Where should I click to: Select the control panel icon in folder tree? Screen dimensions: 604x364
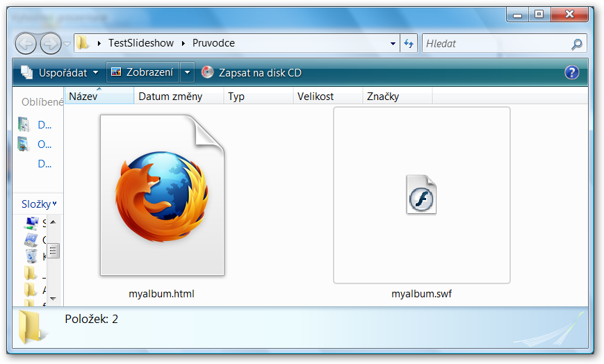31,240
